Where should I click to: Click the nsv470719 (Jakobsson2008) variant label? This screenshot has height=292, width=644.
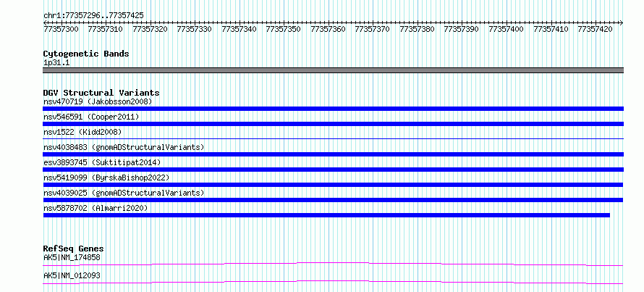coord(98,101)
